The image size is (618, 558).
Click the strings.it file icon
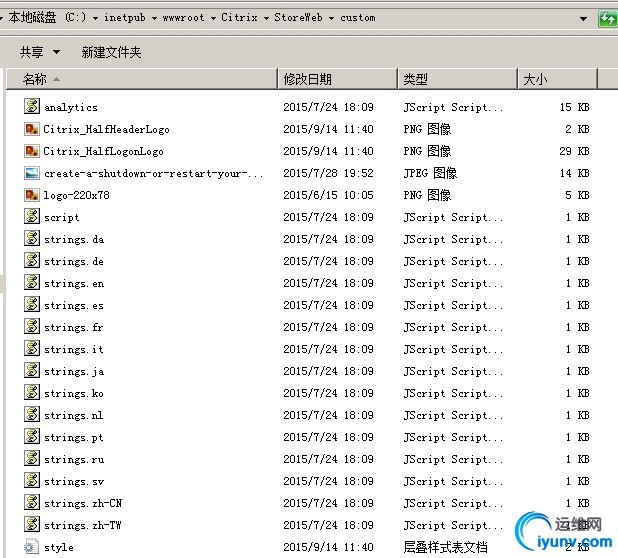coord(32,349)
